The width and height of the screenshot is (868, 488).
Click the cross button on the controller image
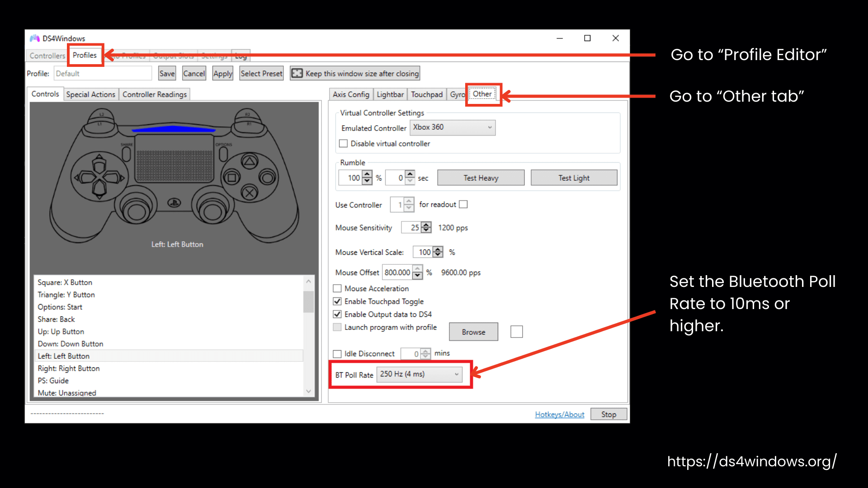249,193
